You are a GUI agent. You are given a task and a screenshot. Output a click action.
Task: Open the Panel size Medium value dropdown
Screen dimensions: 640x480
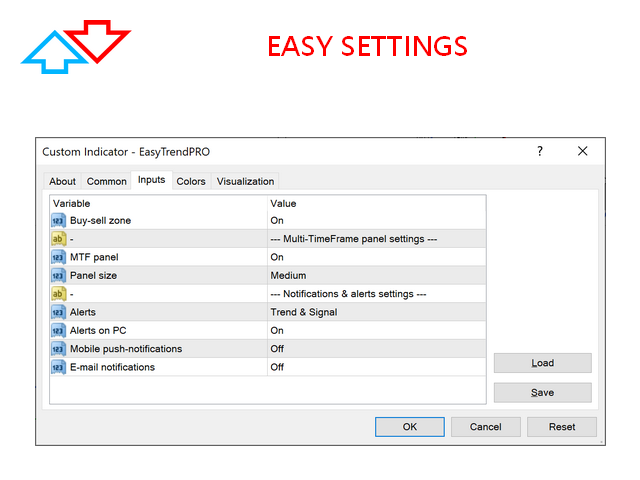(288, 275)
